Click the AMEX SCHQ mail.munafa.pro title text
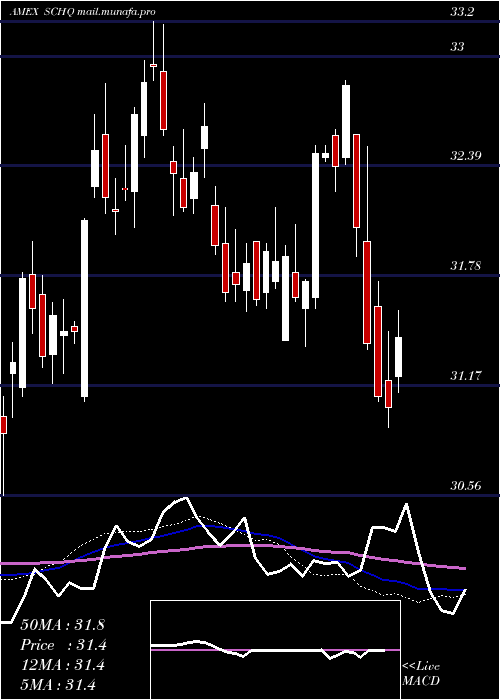 click(83, 12)
